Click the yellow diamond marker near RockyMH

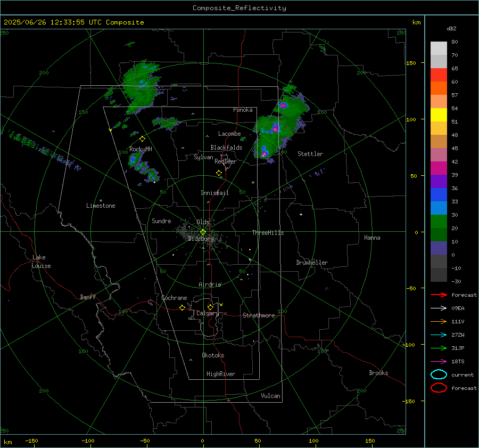142,139
